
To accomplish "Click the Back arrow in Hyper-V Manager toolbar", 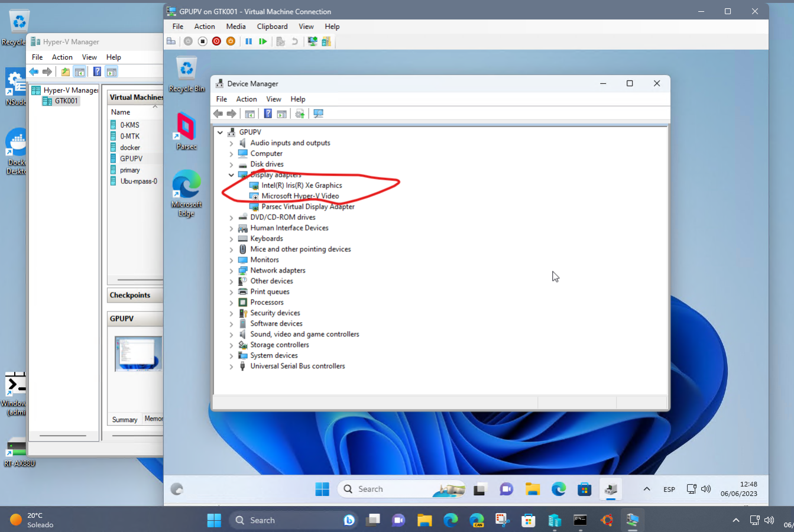I will [34, 72].
